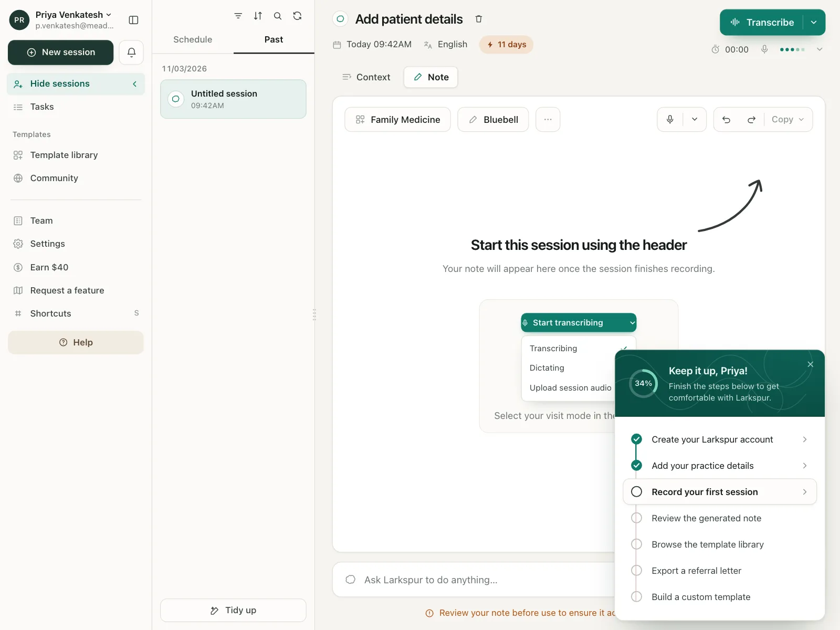
Task: Select the Note tab
Action: tap(430, 77)
